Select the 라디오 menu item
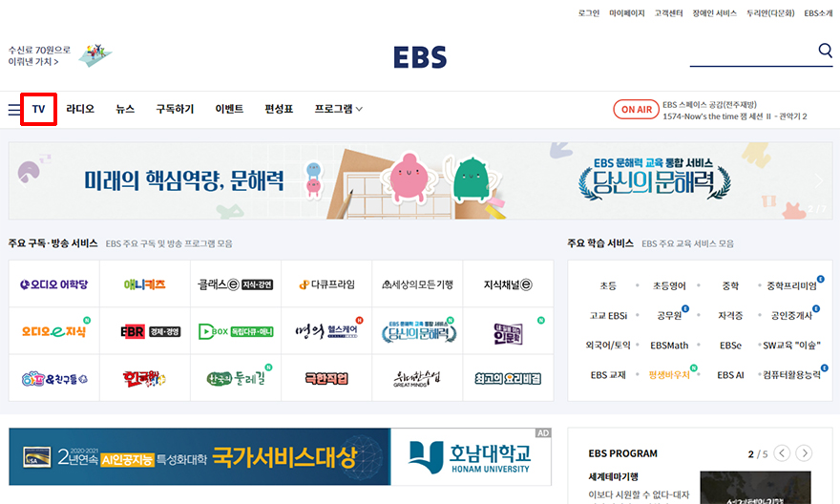 tap(80, 109)
